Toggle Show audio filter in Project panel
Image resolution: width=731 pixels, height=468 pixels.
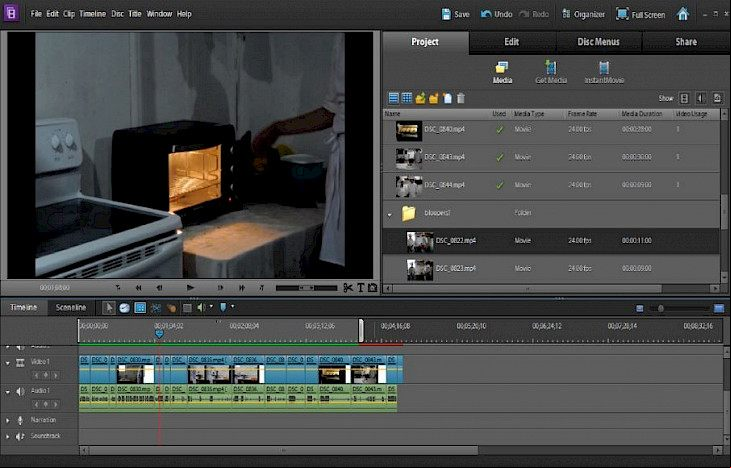pyautogui.click(x=700, y=98)
